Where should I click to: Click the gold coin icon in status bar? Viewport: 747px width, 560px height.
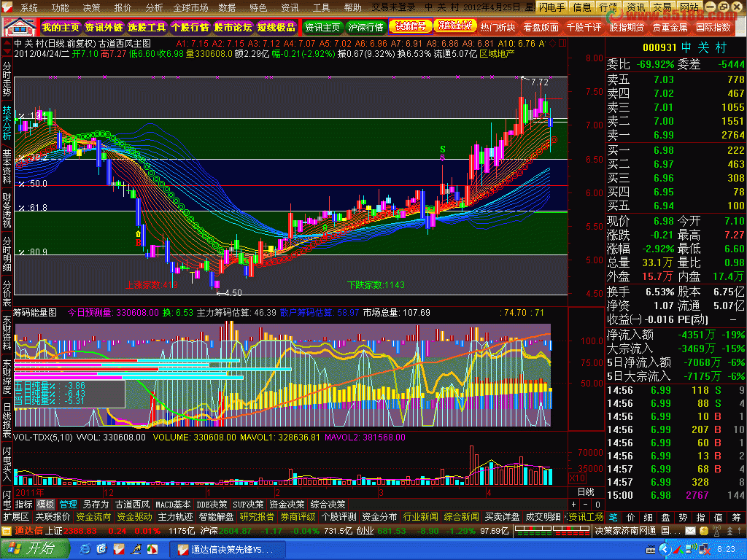pyautogui.click(x=704, y=530)
